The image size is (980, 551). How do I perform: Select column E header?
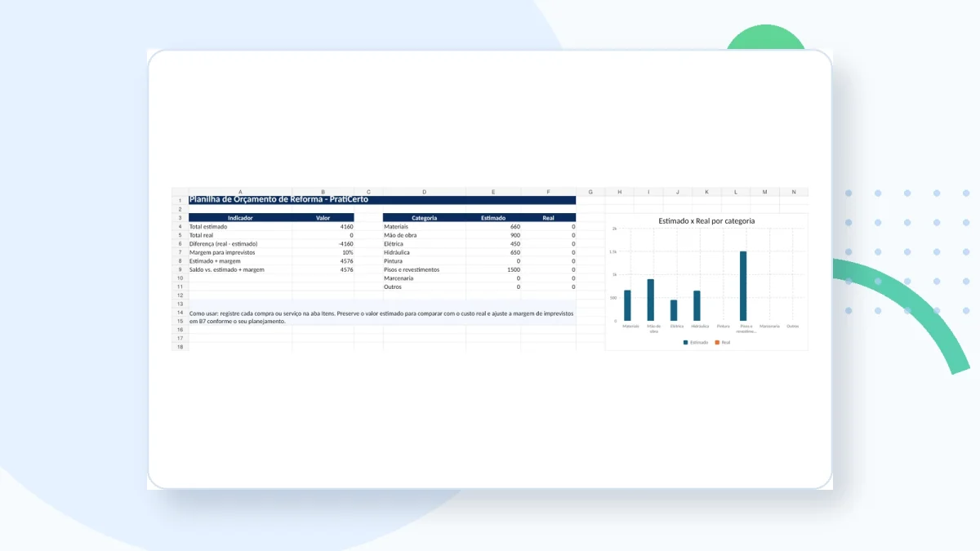(493, 192)
